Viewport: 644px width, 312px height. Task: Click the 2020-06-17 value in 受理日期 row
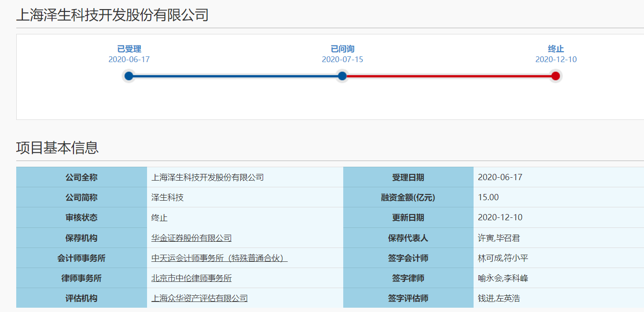[500, 177]
